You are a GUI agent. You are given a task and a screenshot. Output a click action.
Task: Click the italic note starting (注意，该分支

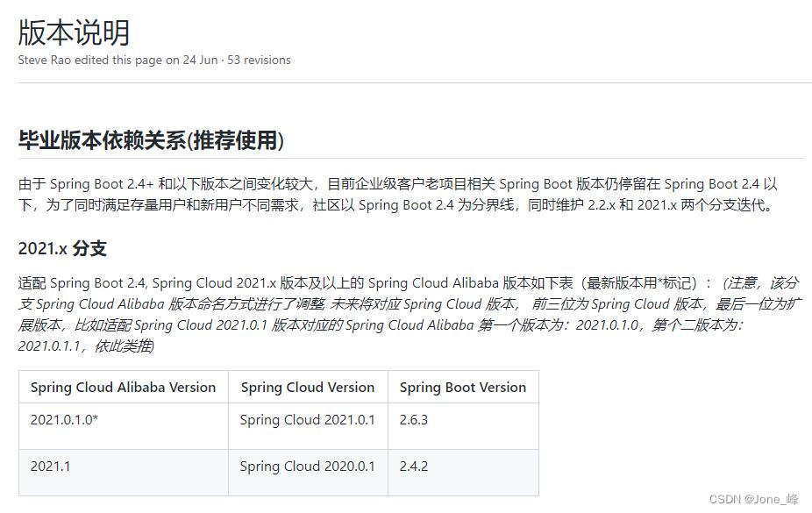[410, 315]
